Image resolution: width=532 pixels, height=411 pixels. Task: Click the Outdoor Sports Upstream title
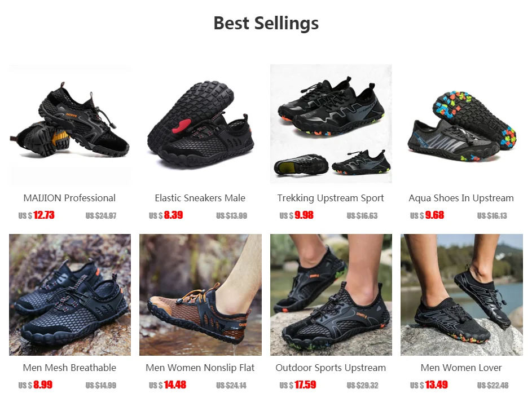[331, 368]
